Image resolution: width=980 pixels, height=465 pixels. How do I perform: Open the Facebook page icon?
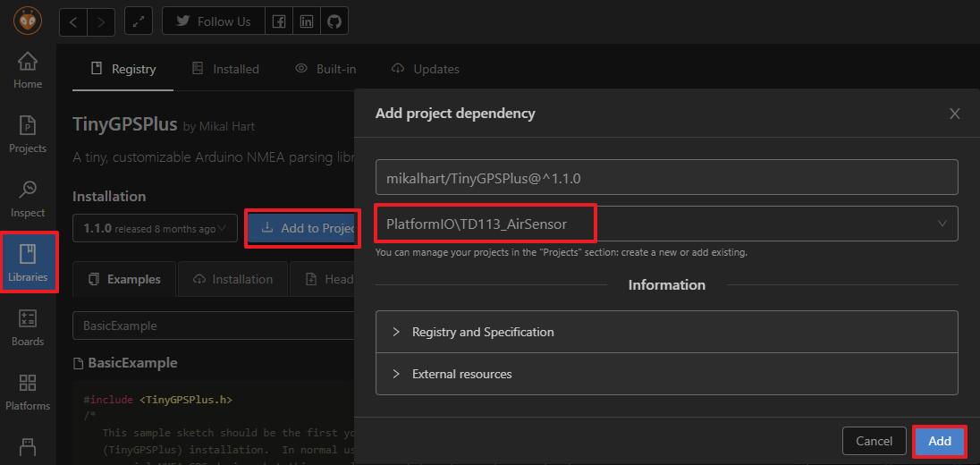[x=279, y=21]
